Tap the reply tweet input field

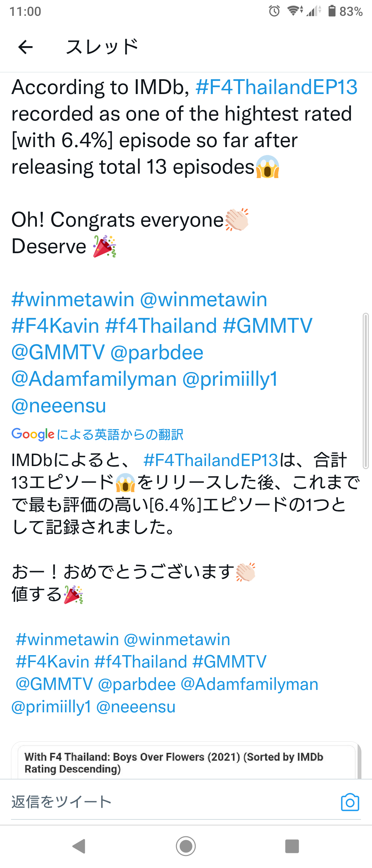tap(172, 802)
